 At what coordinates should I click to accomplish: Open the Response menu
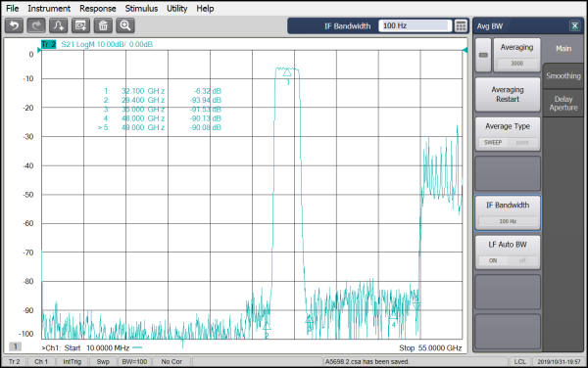(97, 8)
